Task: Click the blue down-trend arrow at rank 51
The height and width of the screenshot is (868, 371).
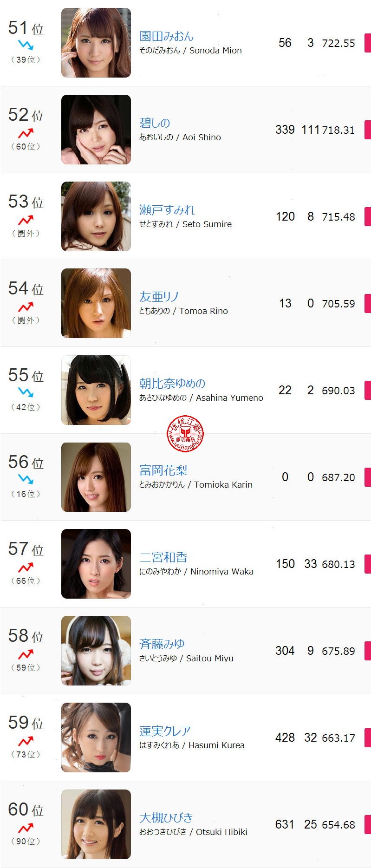Action: tap(26, 45)
